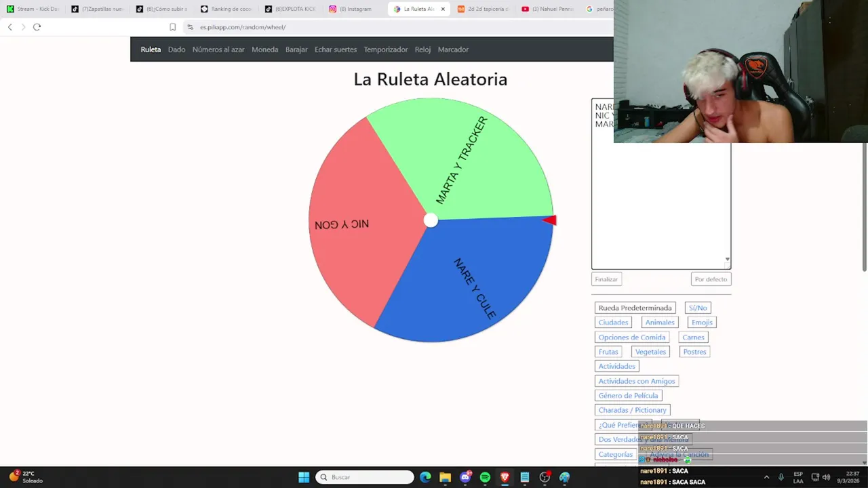Open File Explorer from the taskbar
This screenshot has width=868, height=488.
pyautogui.click(x=445, y=477)
